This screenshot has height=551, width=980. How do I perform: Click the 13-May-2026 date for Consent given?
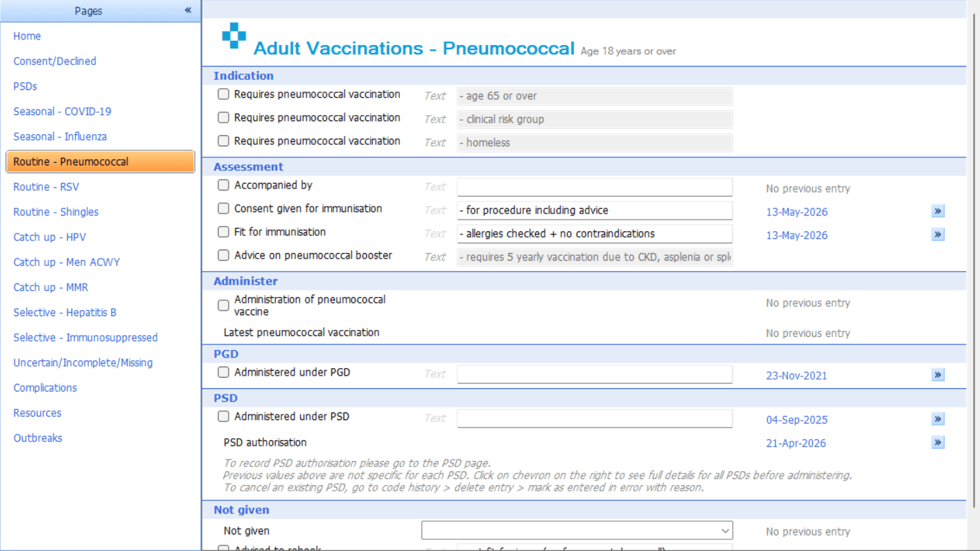pos(796,212)
